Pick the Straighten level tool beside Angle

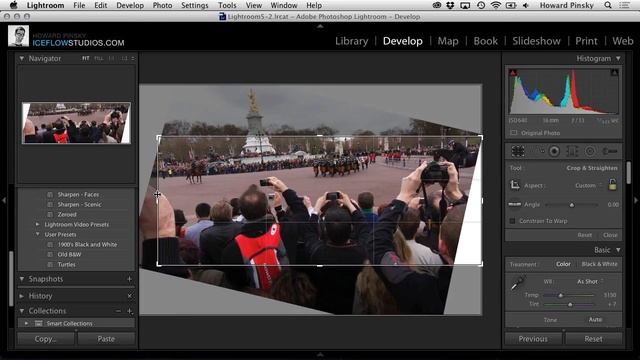point(514,204)
